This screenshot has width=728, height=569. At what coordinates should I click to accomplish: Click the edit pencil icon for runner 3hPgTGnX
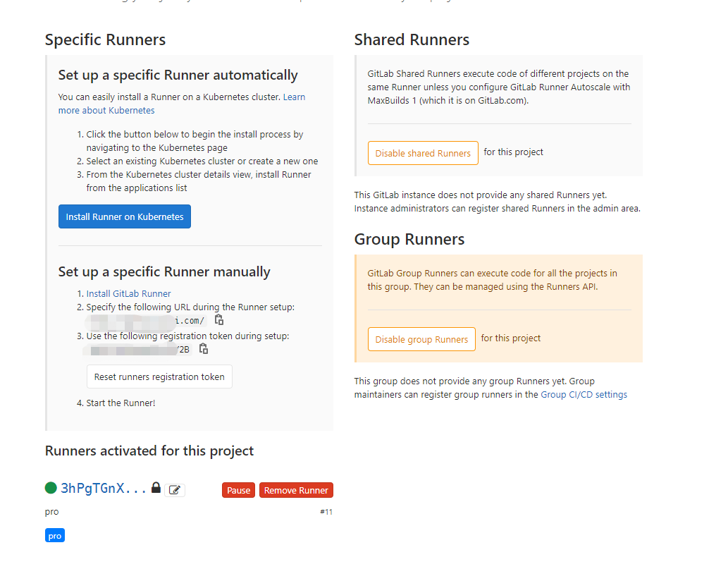pyautogui.click(x=175, y=490)
